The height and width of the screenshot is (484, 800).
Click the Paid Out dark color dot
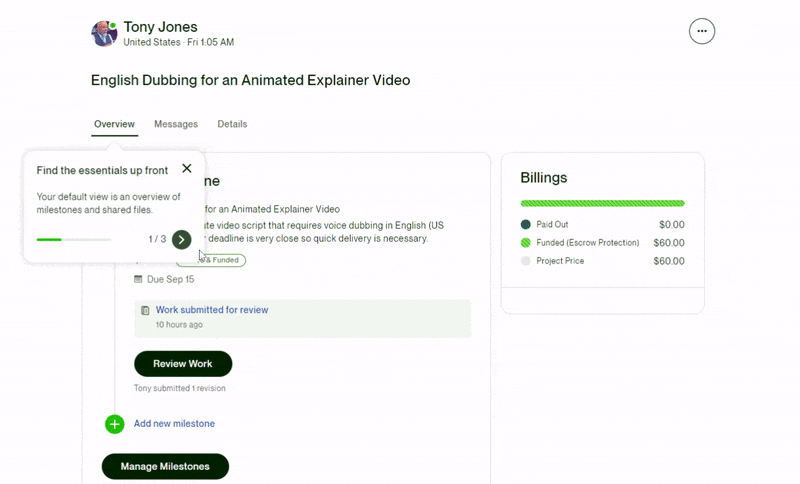526,224
